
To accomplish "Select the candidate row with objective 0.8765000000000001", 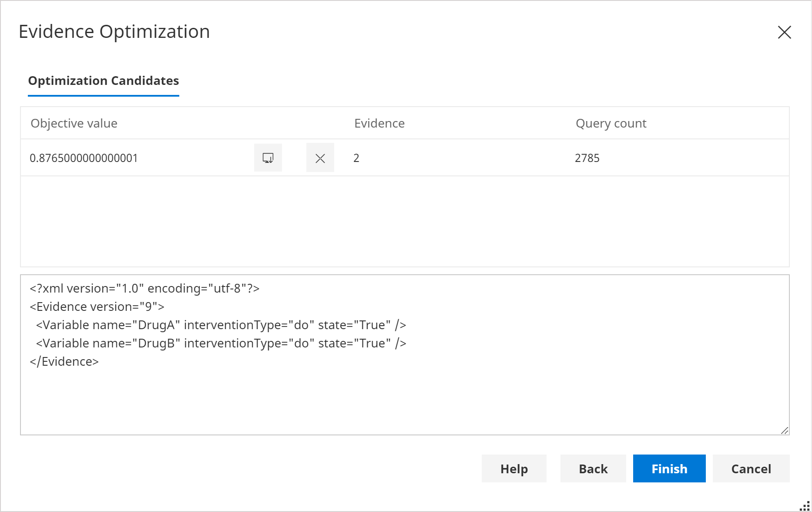I will 84,158.
